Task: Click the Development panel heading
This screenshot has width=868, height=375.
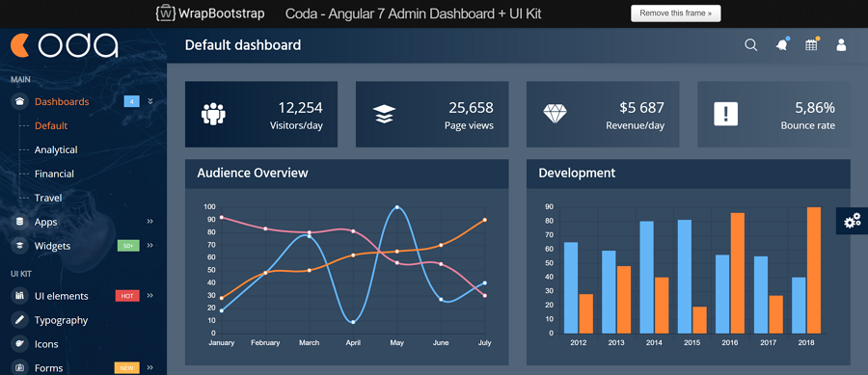Action: 577,174
